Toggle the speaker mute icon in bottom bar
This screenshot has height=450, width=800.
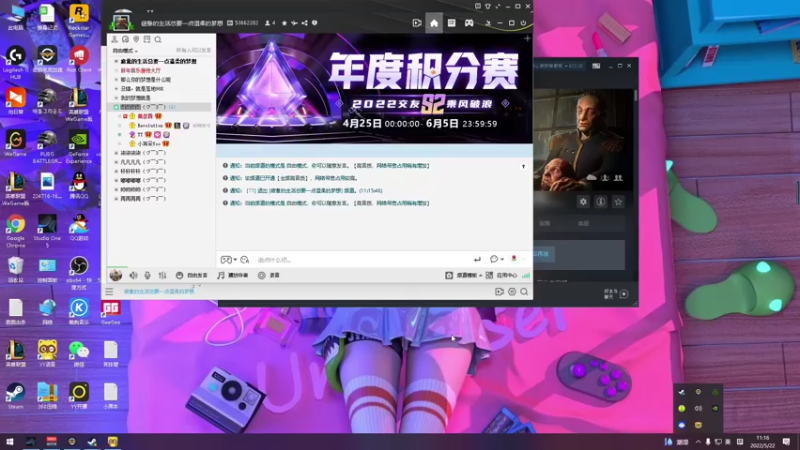click(x=133, y=276)
